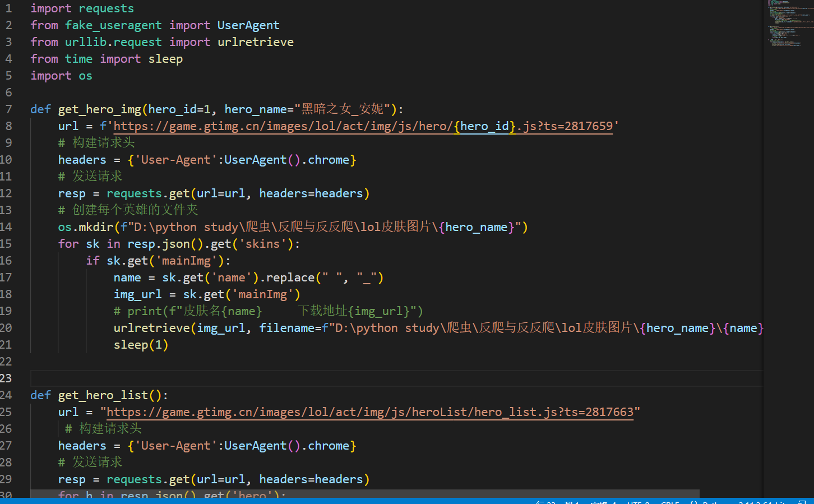Click line number 7 in the gutter

(8, 109)
